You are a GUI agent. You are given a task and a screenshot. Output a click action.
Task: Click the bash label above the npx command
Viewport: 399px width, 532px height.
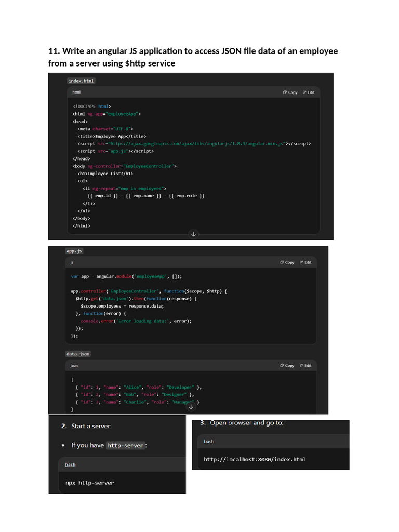pos(70,465)
